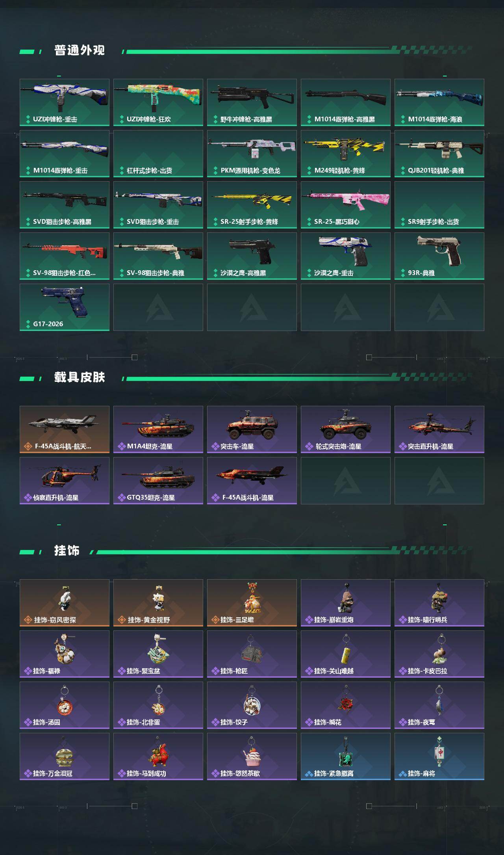Click the M1014霰弹枪-海浪 shotgun skin
Image resolution: width=504 pixels, height=855 pixels.
(x=439, y=102)
